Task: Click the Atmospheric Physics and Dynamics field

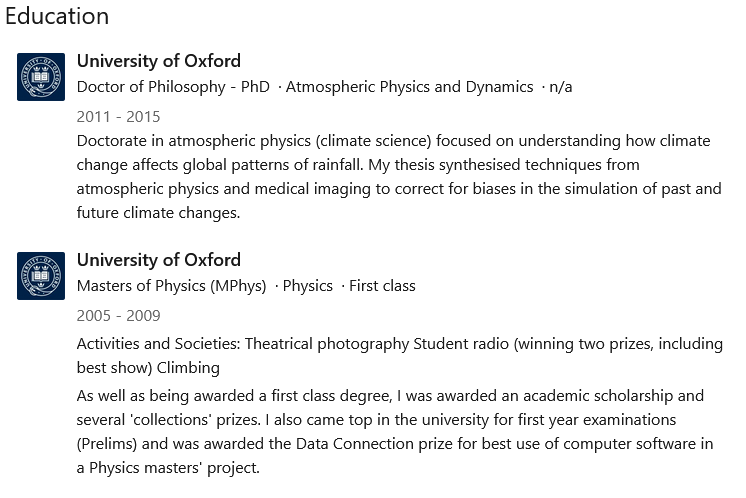Action: click(410, 87)
